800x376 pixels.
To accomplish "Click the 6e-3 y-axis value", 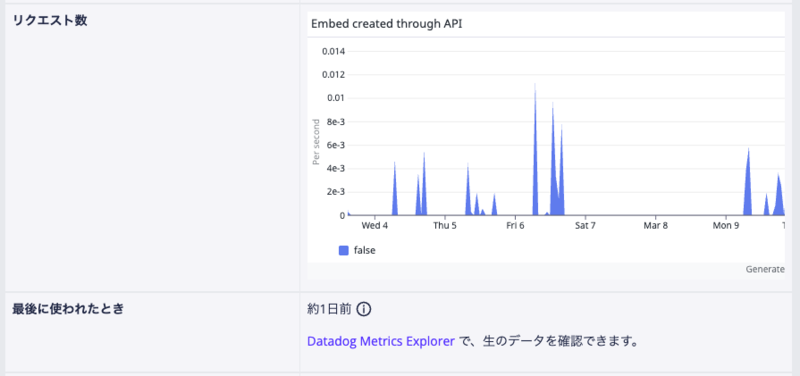I will (336, 145).
